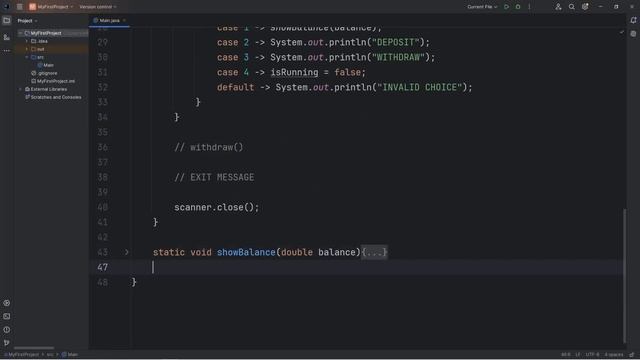This screenshot has height=360, width=640.
Task: Click the IntelliJ IDEA app logo icon
Action: click(6, 7)
